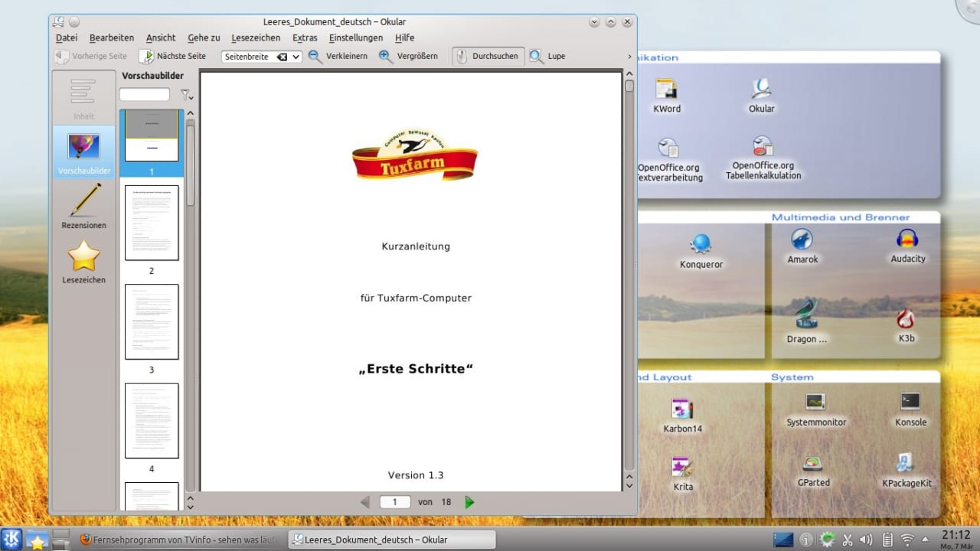The width and height of the screenshot is (980, 551).
Task: Select the Lupe magnifier tool
Action: [x=547, y=56]
